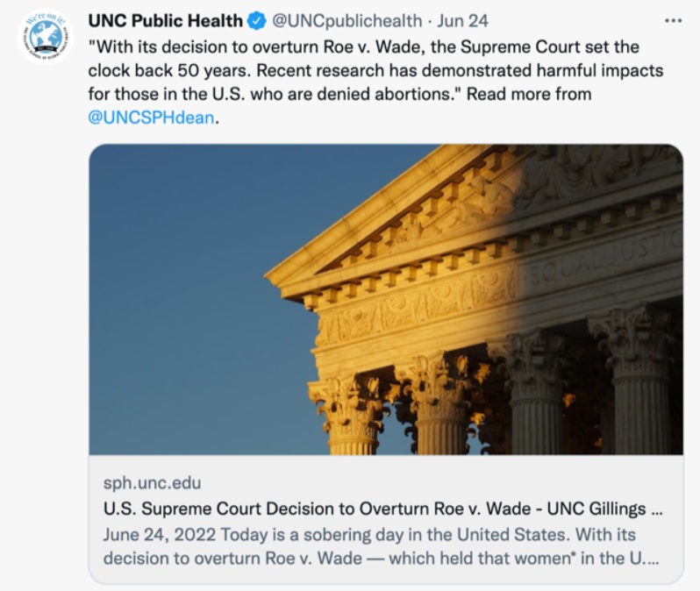Open the Jun 24 timestamp link
The height and width of the screenshot is (591, 700).
pyautogui.click(x=464, y=20)
